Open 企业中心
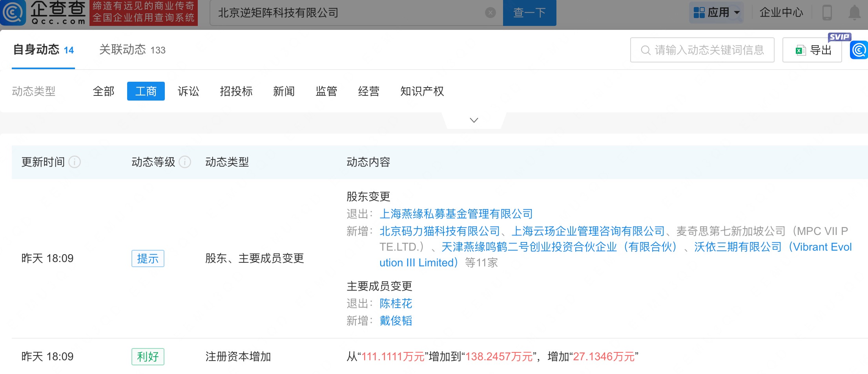 (x=781, y=13)
